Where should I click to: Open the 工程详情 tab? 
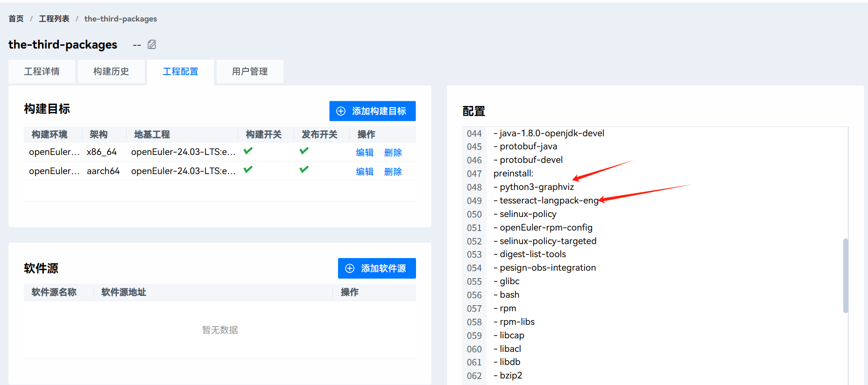pyautogui.click(x=42, y=71)
